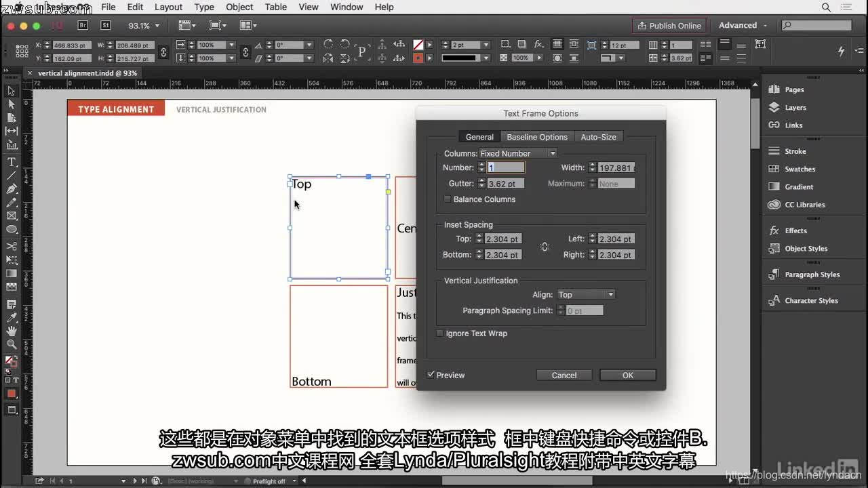Image resolution: width=868 pixels, height=488 pixels.
Task: Click the OK button in Text Frame Options
Action: [x=627, y=374]
